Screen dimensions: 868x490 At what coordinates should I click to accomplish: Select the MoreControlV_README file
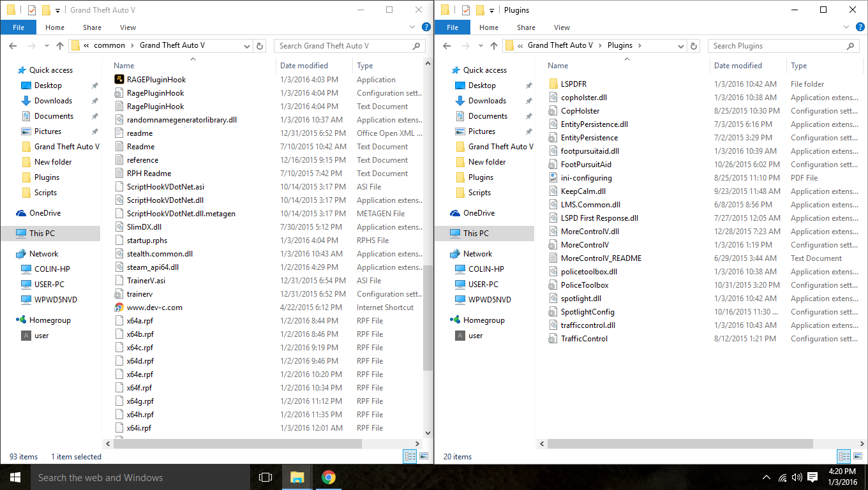click(601, 258)
